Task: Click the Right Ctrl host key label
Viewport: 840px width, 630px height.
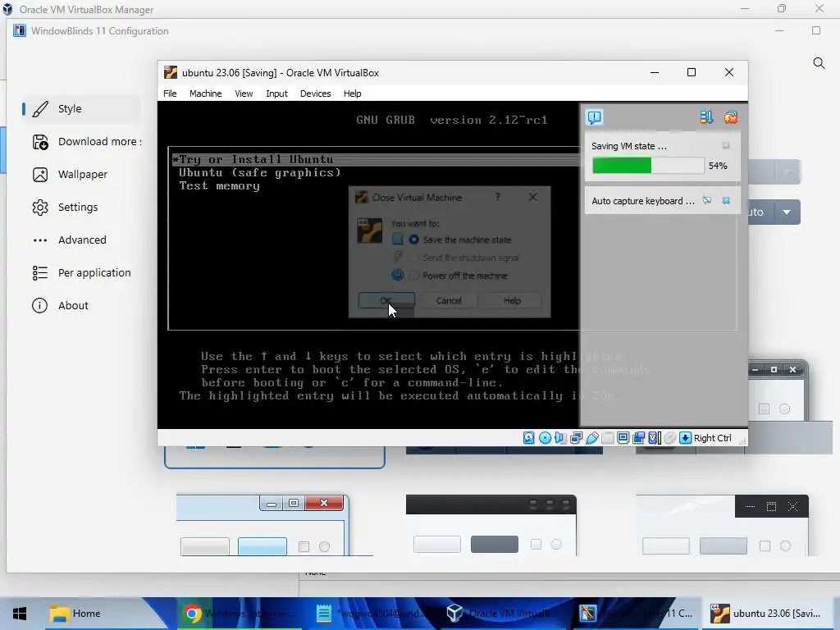Action: pyautogui.click(x=713, y=438)
